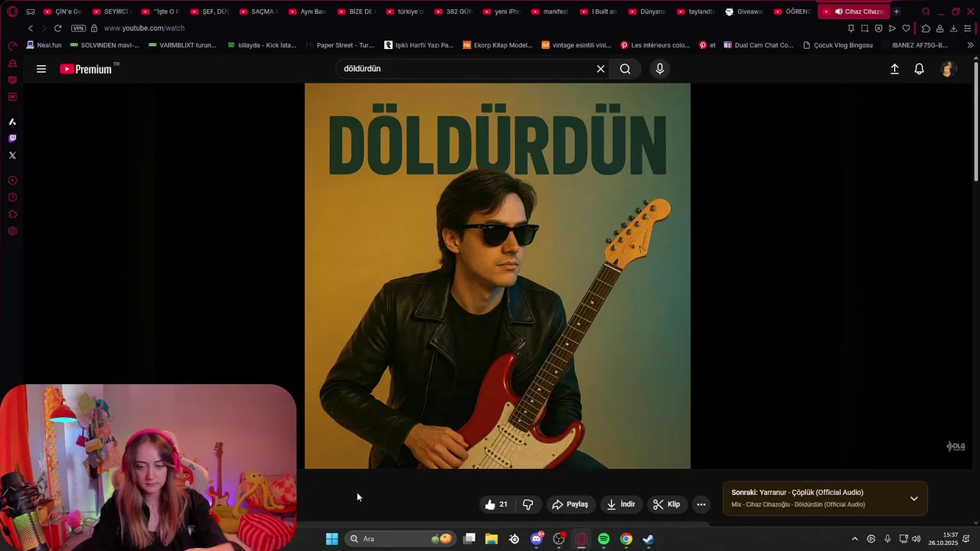Switch to the Giveaway tab

point(744,11)
